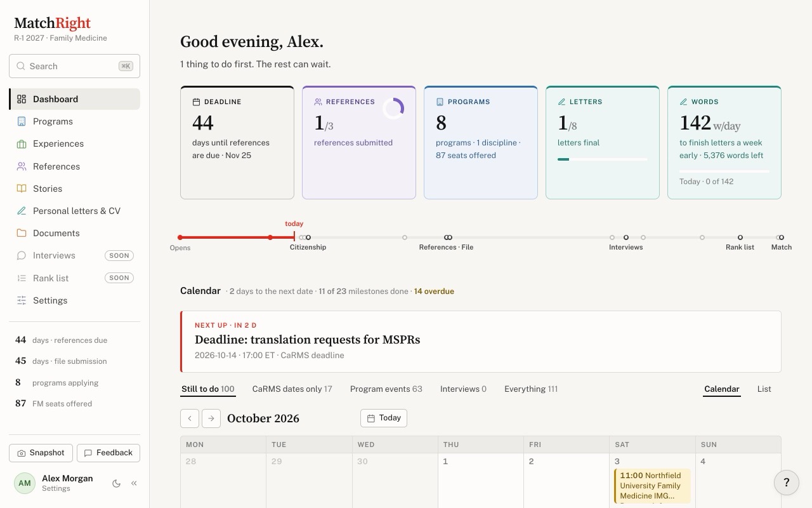812x508 pixels.
Task: Switch to the Calendar view
Action: (722, 389)
